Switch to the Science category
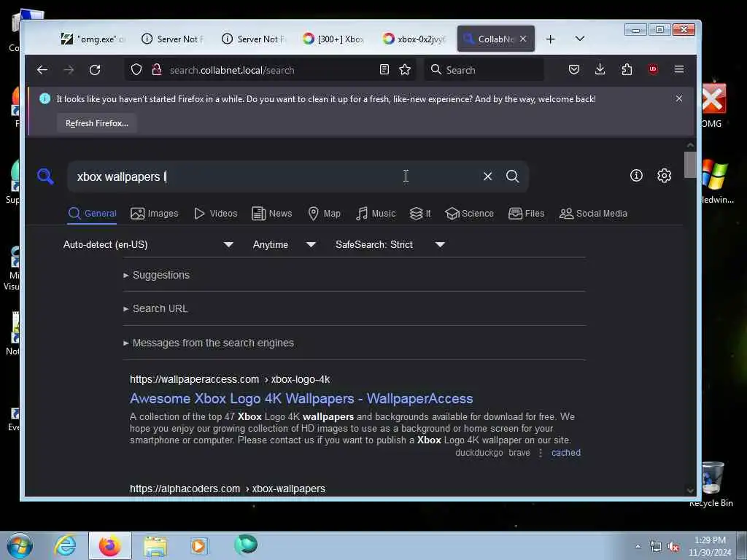 click(469, 214)
